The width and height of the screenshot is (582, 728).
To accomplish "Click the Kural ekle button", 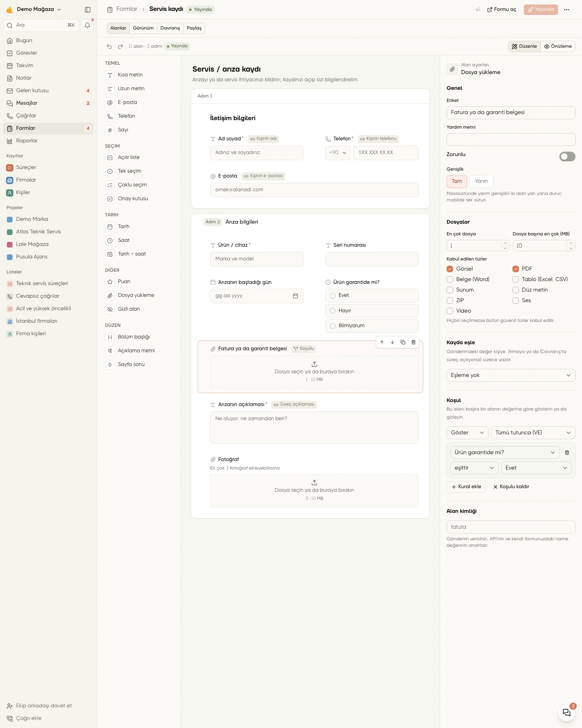I will 466,487.
